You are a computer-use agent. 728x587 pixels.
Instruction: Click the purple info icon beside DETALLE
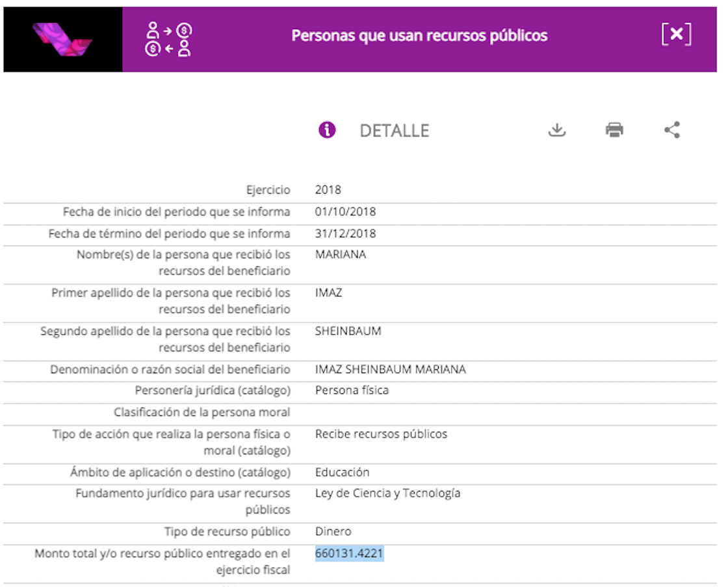328,130
